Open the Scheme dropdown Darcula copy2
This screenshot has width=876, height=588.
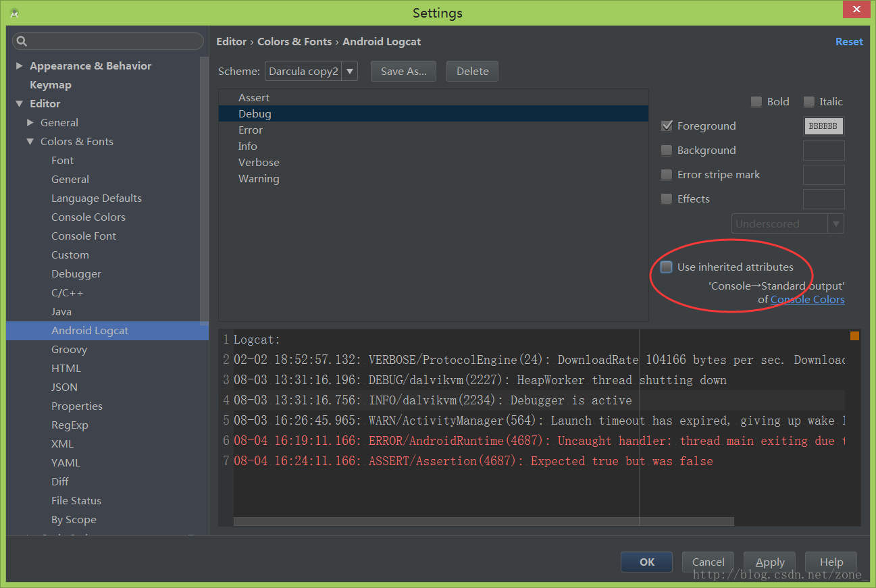tap(311, 71)
